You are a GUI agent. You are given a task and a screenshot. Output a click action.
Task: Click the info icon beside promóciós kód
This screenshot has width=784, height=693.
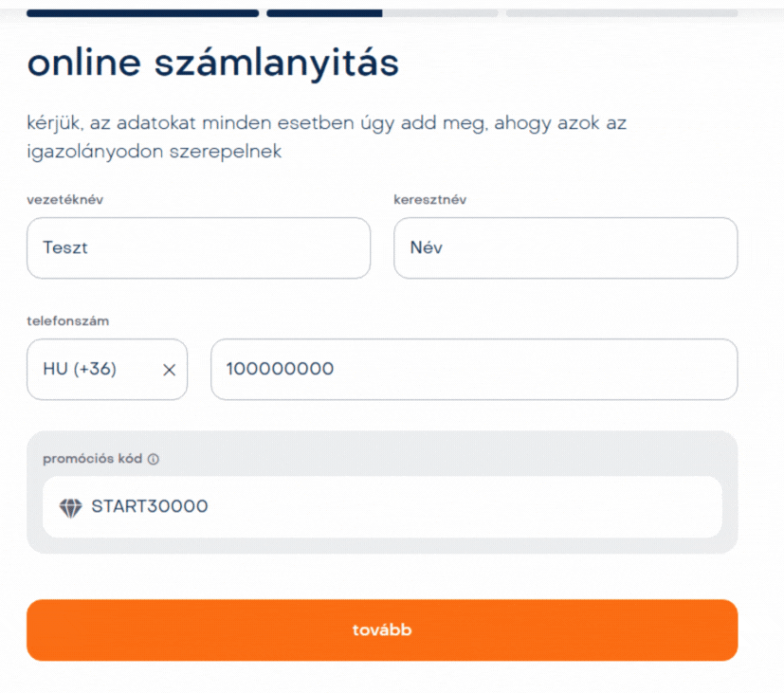tap(154, 459)
